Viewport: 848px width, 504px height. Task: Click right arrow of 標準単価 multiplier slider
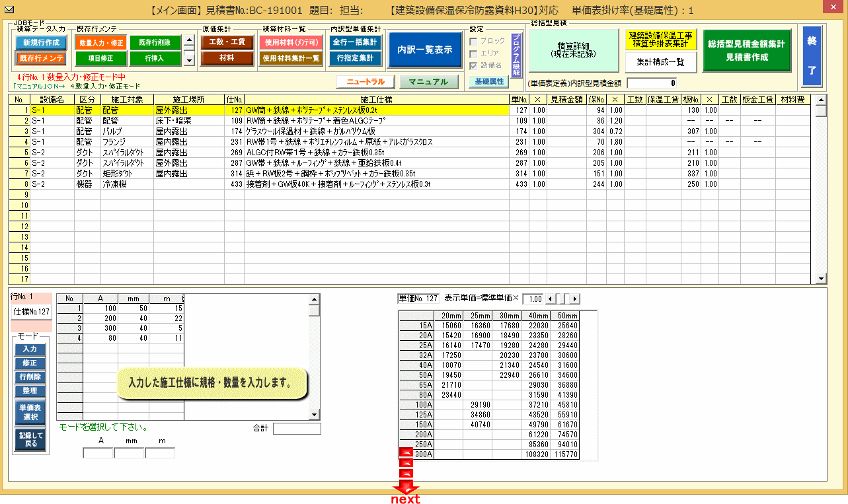coord(574,299)
